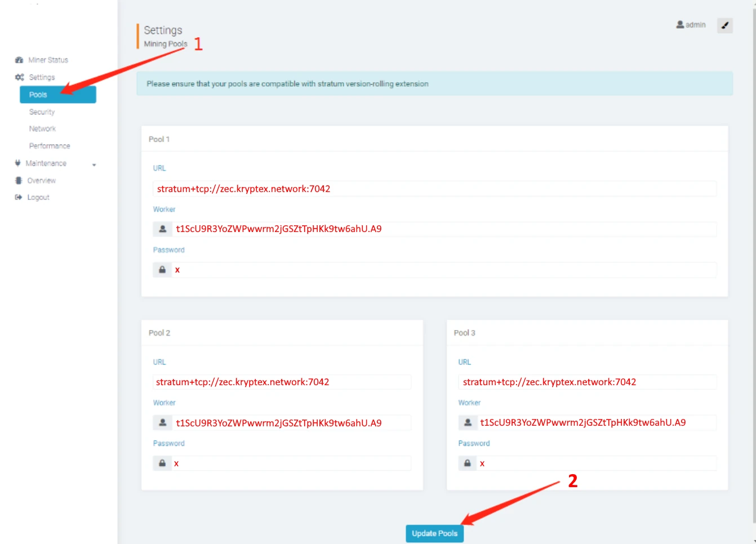Click the Pool 1 password lock icon
Viewport: 756px width, 544px height.
pos(162,270)
